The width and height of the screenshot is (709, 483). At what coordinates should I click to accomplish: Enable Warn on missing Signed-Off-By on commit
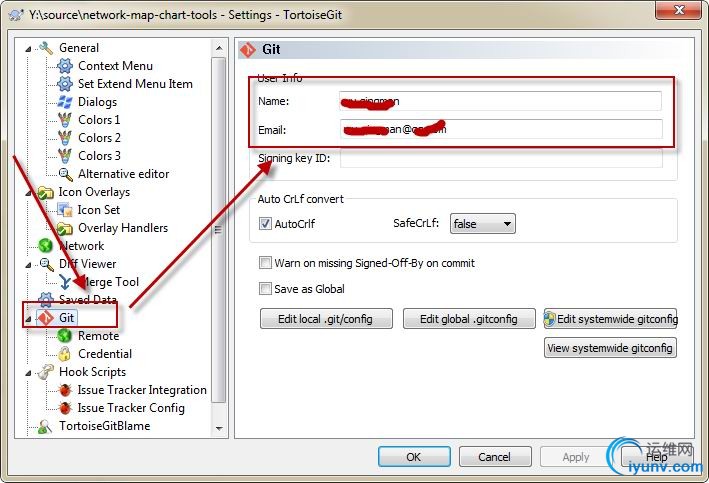pos(265,263)
